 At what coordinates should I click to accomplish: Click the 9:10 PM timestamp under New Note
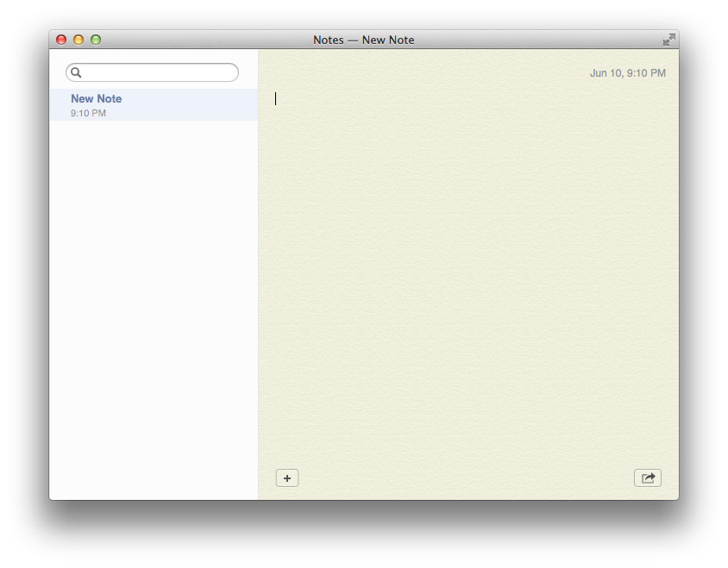(x=88, y=113)
